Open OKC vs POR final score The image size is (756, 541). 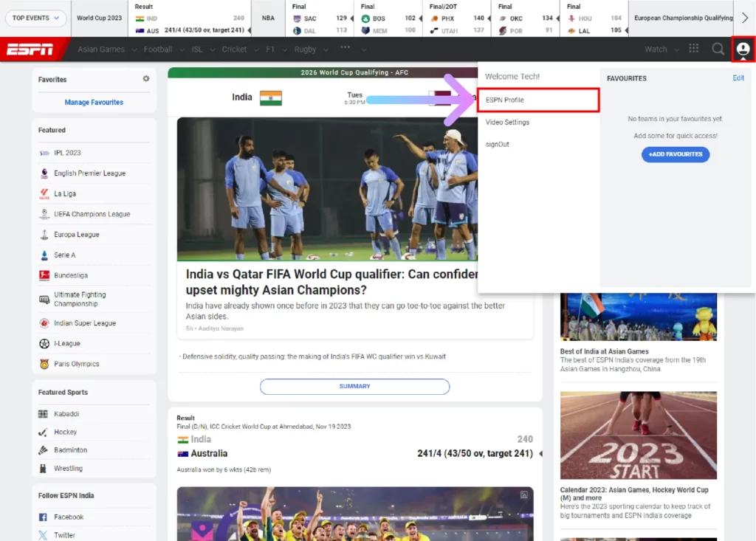click(x=526, y=19)
